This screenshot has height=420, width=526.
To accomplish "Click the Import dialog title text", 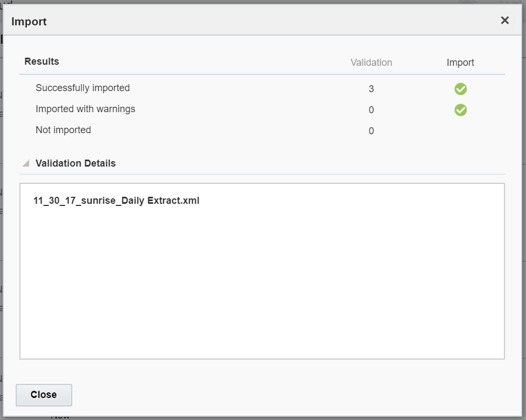I will 29,22.
